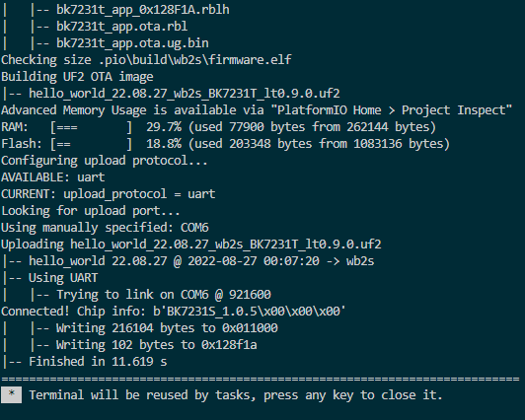Click the Uploading hello_world uf2 filename

(x=226, y=245)
